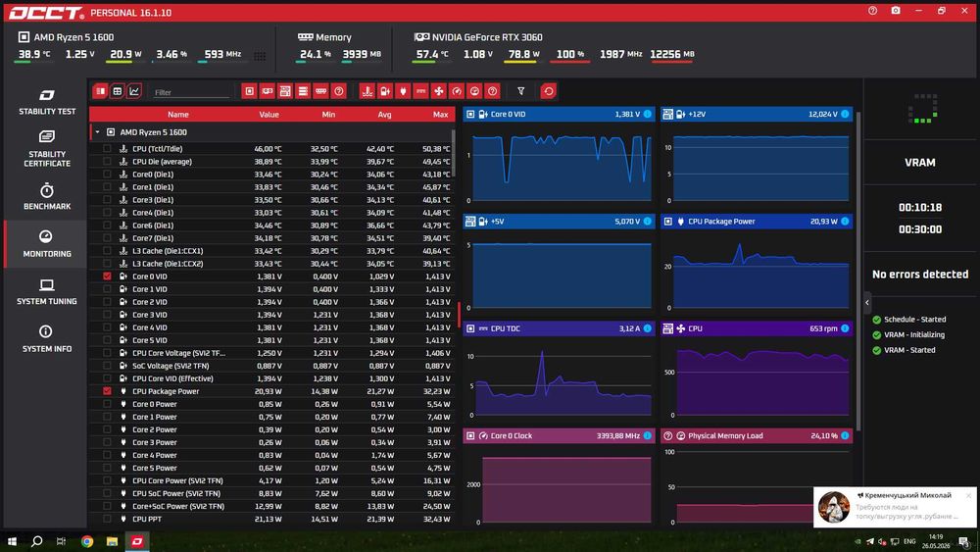Enable graph for Core 1 VID
The image size is (980, 552).
click(x=107, y=289)
